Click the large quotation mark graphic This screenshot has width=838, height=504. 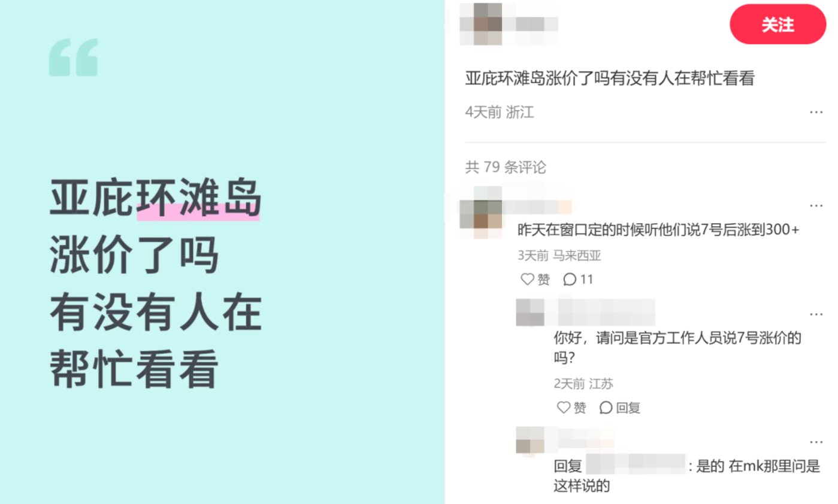point(73,57)
